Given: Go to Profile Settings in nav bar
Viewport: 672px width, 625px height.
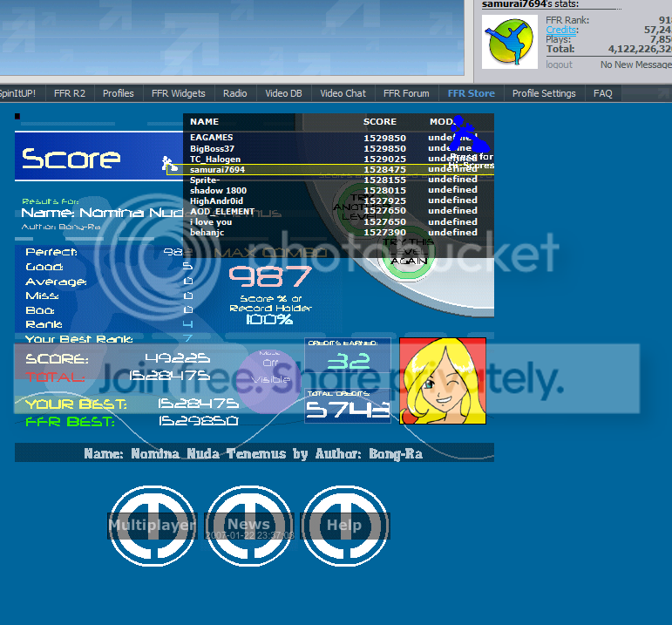Looking at the screenshot, I should click(544, 93).
